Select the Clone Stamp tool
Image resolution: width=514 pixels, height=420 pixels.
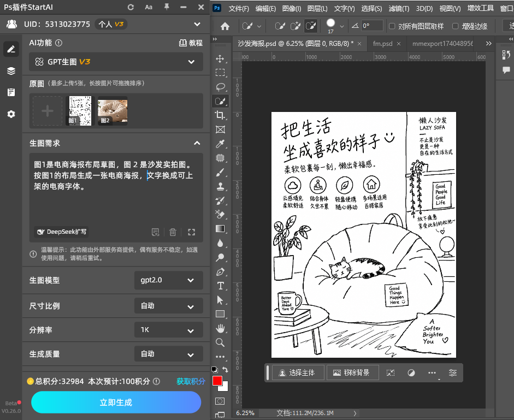click(x=220, y=186)
